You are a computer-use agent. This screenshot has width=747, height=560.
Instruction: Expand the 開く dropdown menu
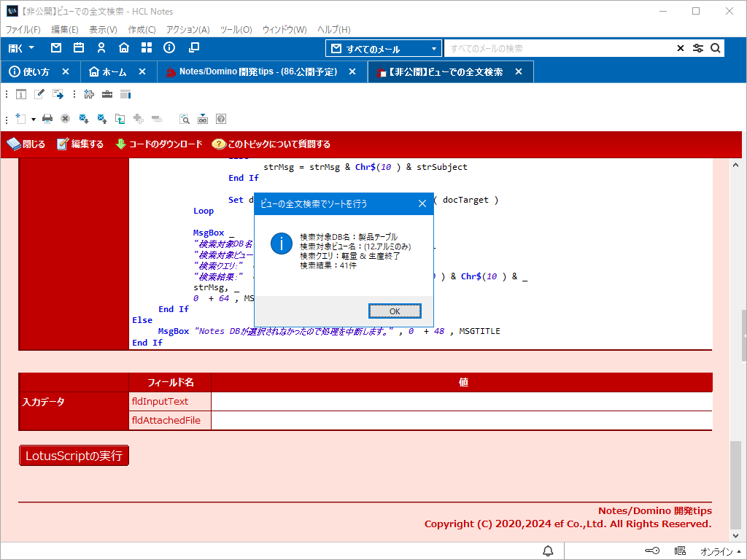[21, 48]
